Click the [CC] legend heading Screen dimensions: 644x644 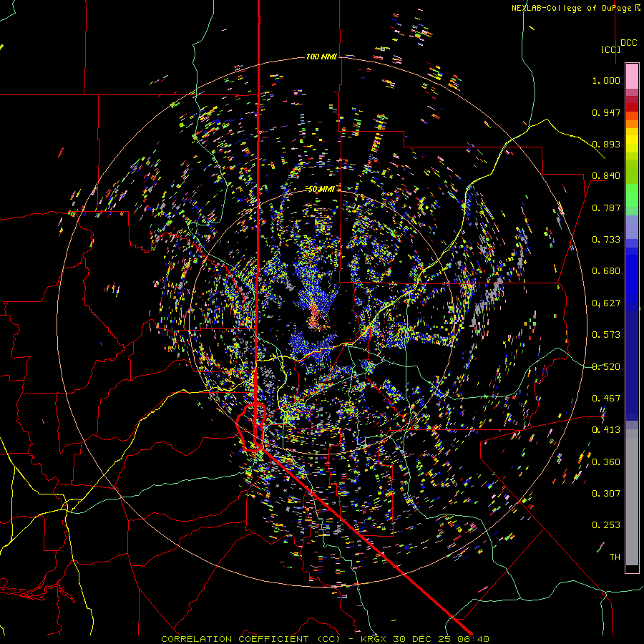pyautogui.click(x=610, y=49)
